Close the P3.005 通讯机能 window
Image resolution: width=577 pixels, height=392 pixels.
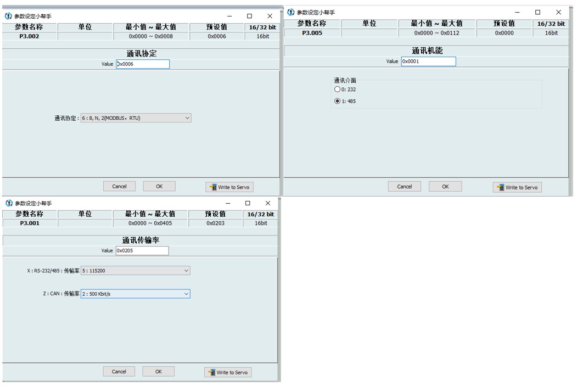tap(558, 12)
